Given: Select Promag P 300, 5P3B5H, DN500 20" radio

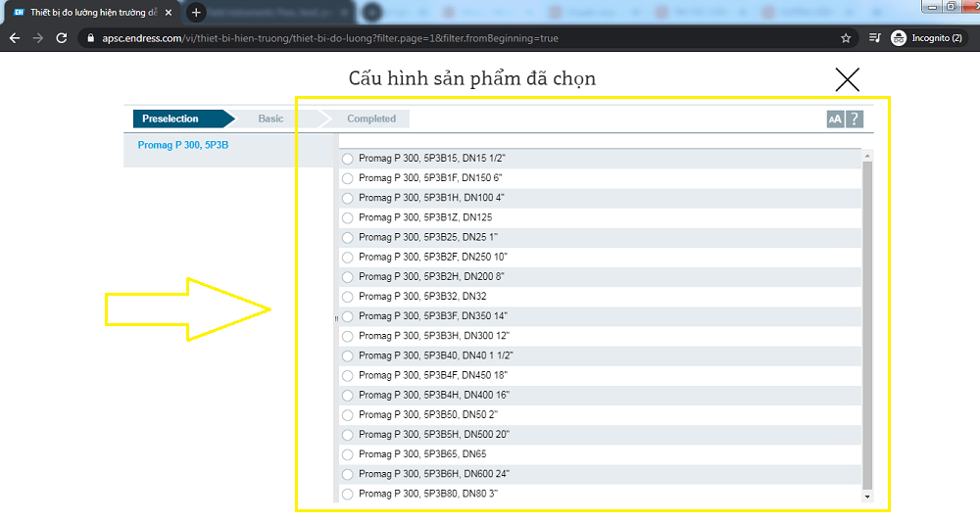Looking at the screenshot, I should click(x=348, y=435).
